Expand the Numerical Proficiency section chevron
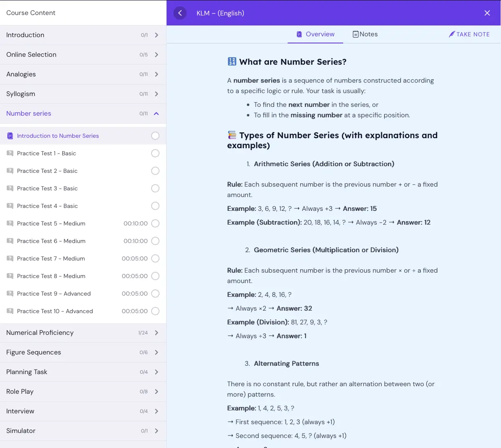The height and width of the screenshot is (448, 501). (157, 333)
